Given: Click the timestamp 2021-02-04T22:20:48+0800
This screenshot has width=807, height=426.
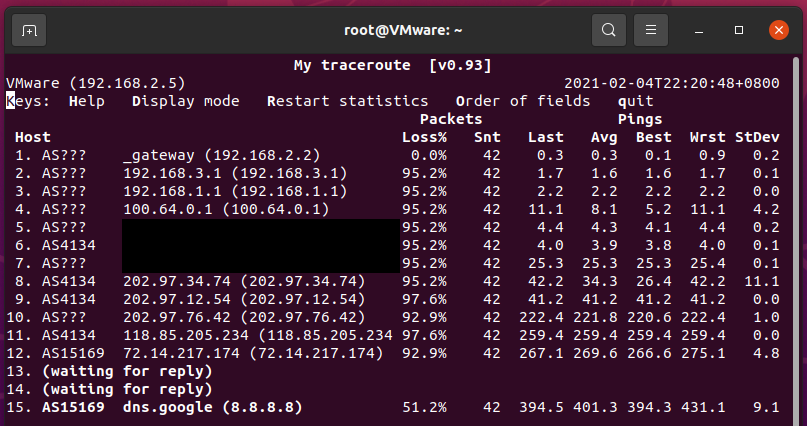Looking at the screenshot, I should [672, 83].
